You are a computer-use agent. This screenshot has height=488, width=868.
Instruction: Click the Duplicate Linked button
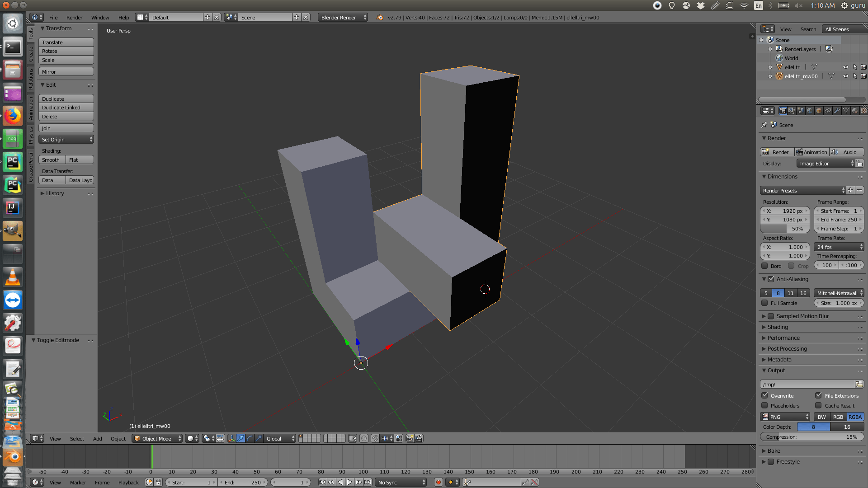tap(66, 108)
